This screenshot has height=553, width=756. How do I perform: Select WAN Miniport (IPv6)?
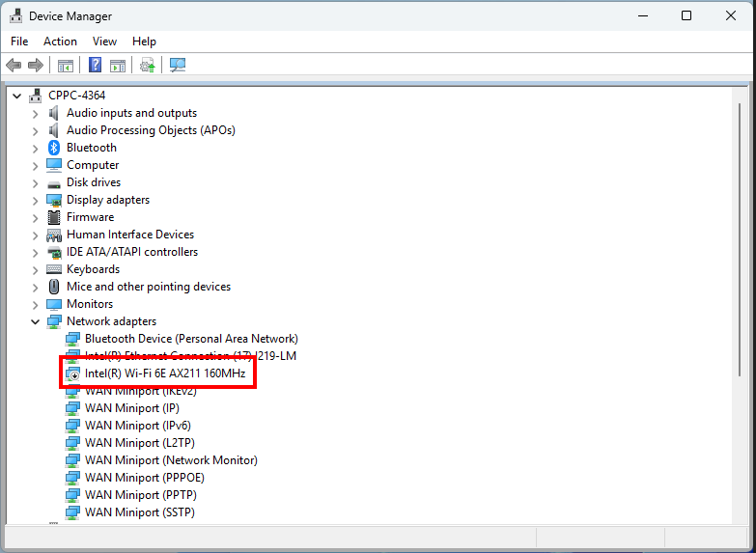(x=138, y=426)
